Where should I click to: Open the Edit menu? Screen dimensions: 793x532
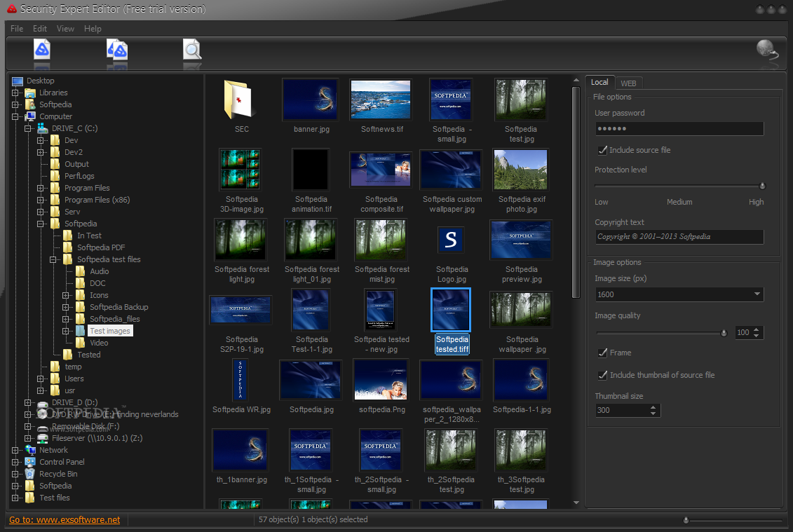40,29
